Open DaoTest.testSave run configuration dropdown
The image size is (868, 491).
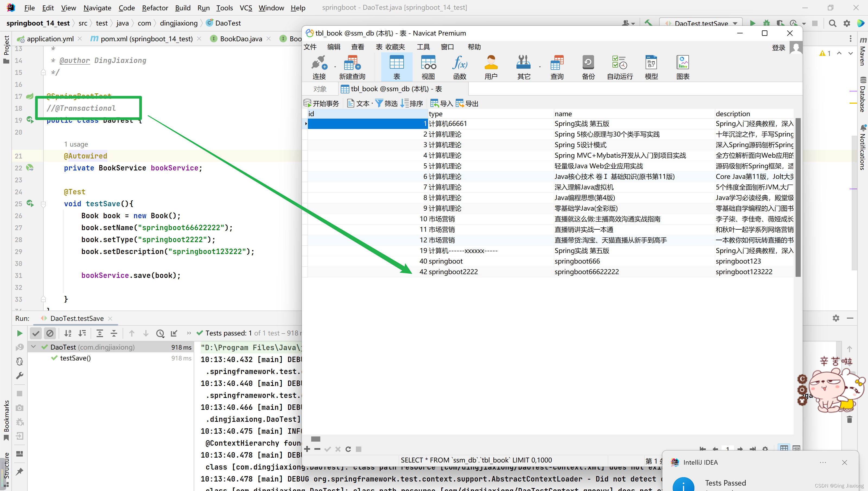click(701, 23)
